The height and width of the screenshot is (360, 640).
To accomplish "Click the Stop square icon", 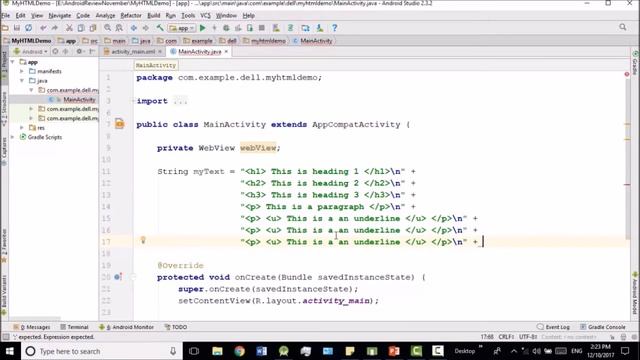I will click(x=262, y=28).
